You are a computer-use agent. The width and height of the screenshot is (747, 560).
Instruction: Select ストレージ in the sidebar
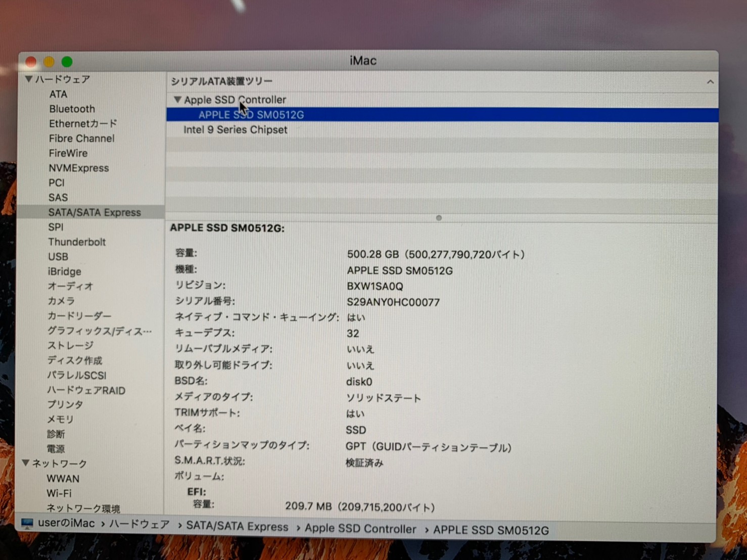coord(70,345)
